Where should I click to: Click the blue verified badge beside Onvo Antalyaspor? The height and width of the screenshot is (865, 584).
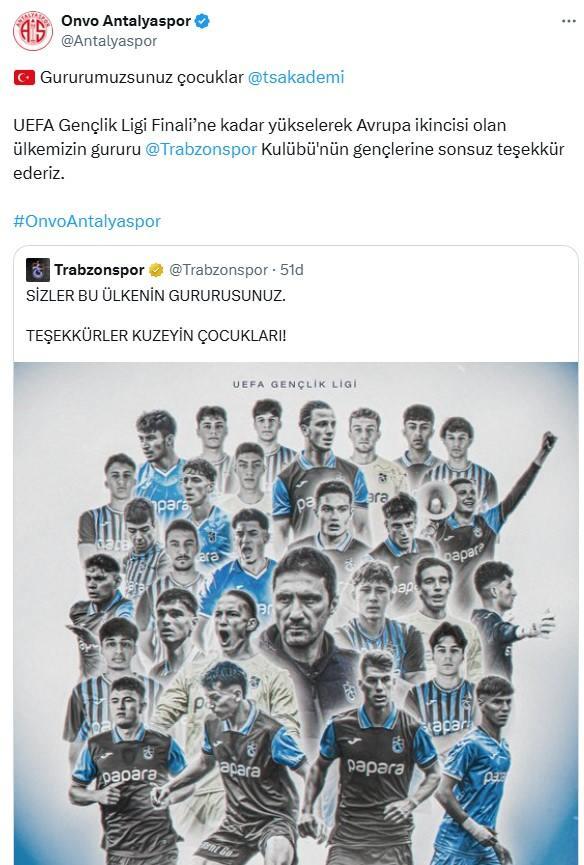coord(202,22)
